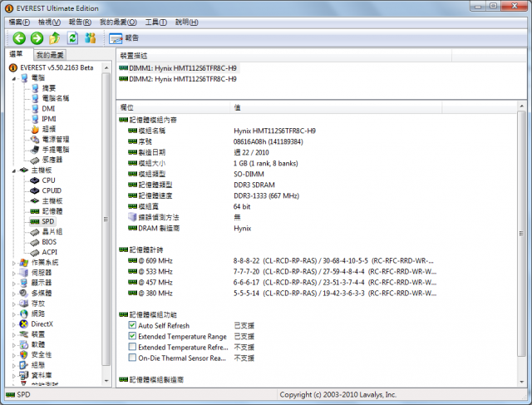Select the 電源管理 icon
Screen dimensions: 532x405
coord(35,139)
